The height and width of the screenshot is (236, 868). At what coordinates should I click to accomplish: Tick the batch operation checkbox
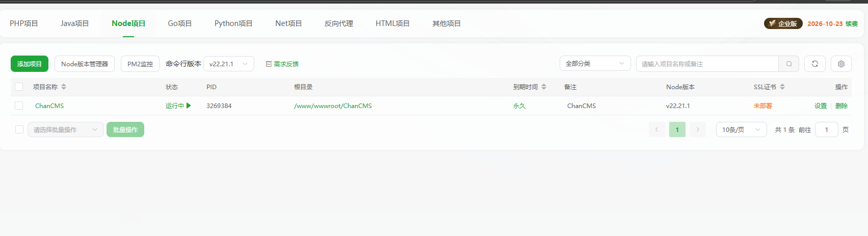19,129
